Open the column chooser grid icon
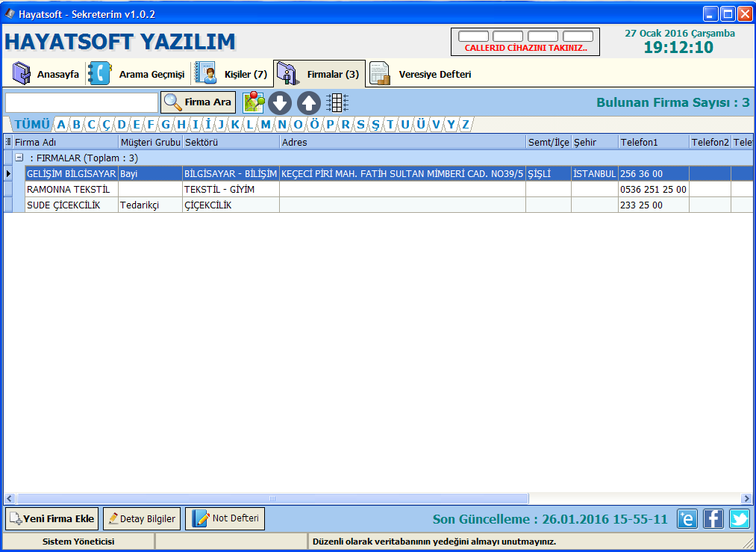This screenshot has height=552, width=756. (x=337, y=102)
